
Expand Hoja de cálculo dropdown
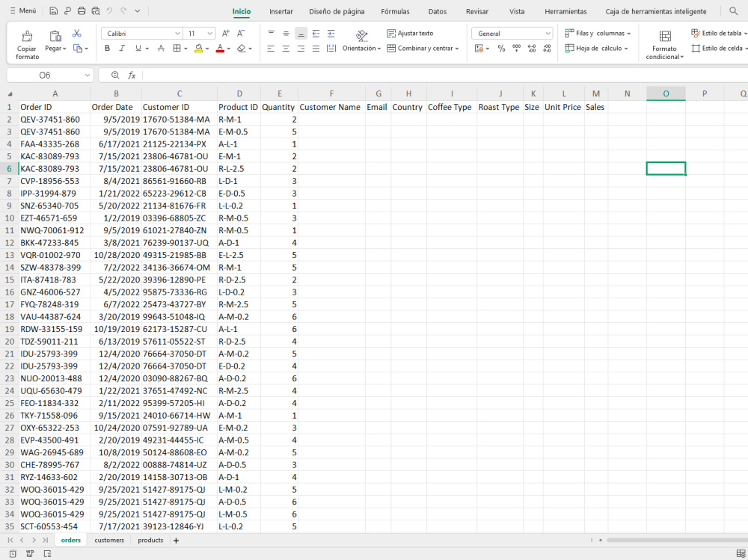click(x=626, y=49)
